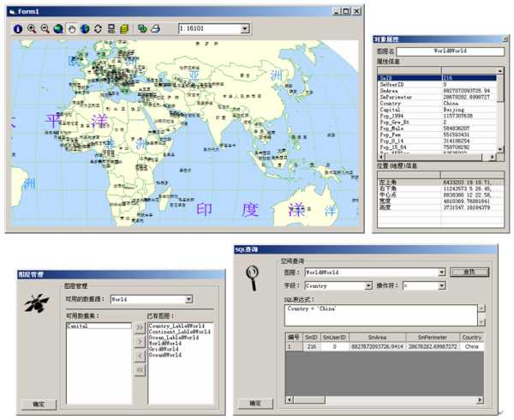Select Ocean_Lable@World layer in list
The height and width of the screenshot is (420, 514).
[174, 338]
